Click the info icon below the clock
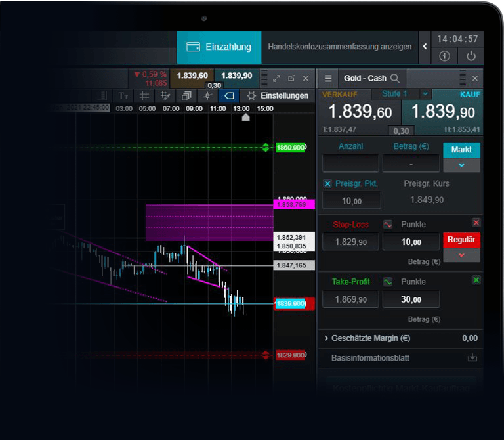This screenshot has height=440, width=504. [x=444, y=56]
